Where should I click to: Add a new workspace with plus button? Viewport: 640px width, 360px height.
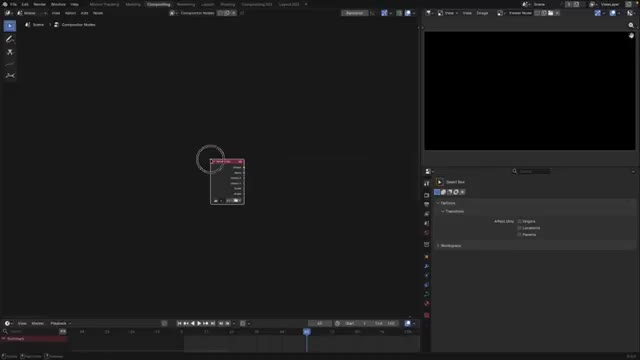coord(306,4)
